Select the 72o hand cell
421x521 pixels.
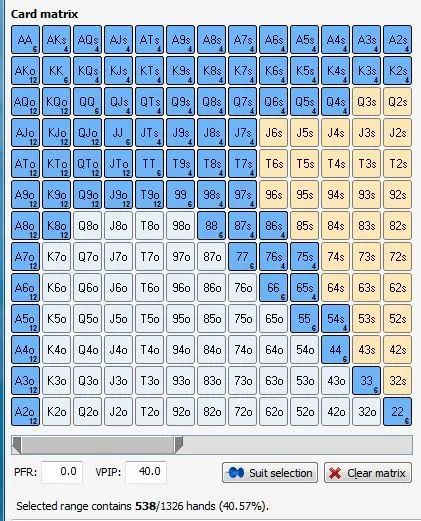[x=242, y=412]
